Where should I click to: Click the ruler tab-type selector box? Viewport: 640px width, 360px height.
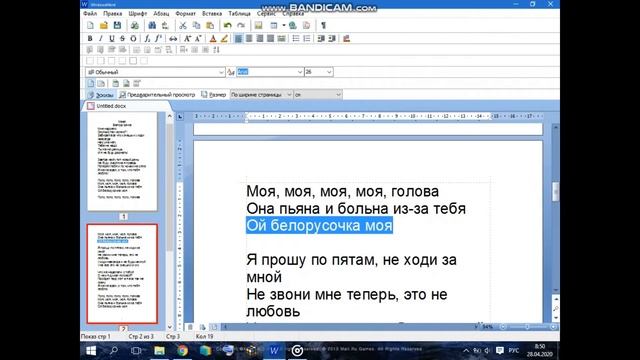180,117
